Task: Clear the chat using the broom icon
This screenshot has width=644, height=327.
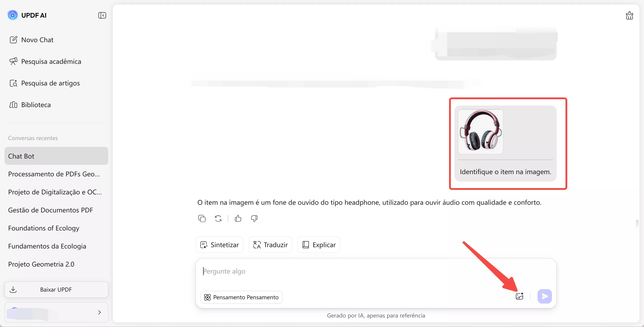Action: click(630, 15)
